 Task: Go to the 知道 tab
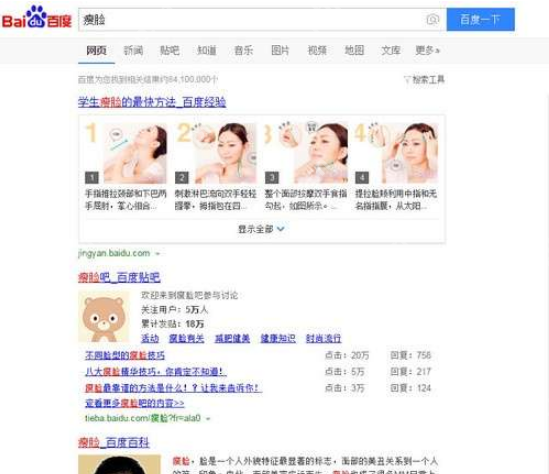pos(207,51)
